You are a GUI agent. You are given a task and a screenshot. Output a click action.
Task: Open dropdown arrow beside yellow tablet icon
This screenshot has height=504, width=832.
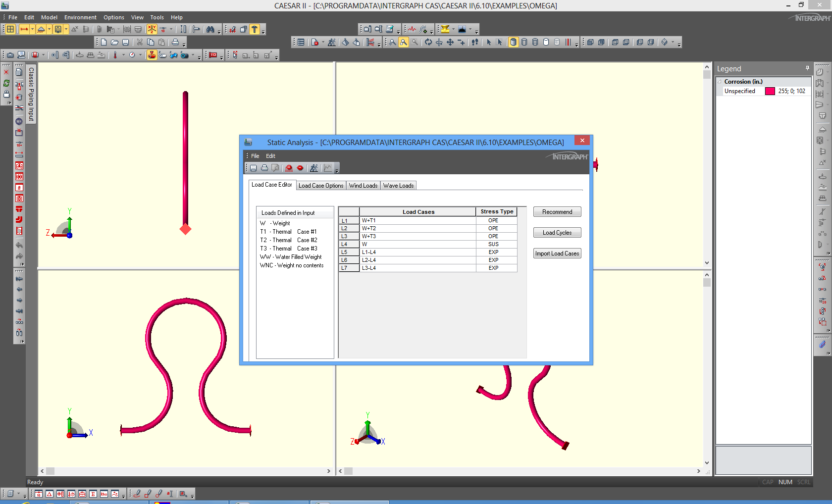[x=66, y=29]
